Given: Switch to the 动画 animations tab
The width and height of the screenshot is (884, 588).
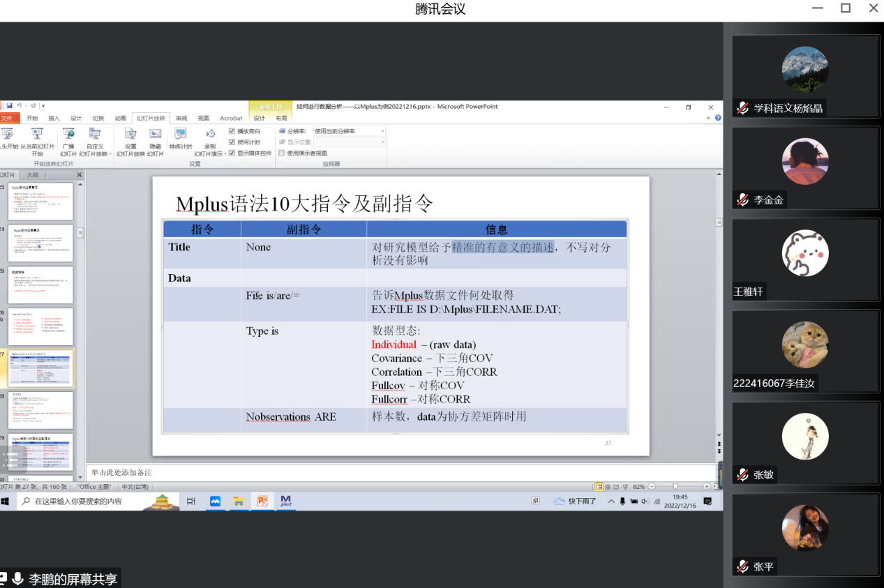Looking at the screenshot, I should point(121,118).
